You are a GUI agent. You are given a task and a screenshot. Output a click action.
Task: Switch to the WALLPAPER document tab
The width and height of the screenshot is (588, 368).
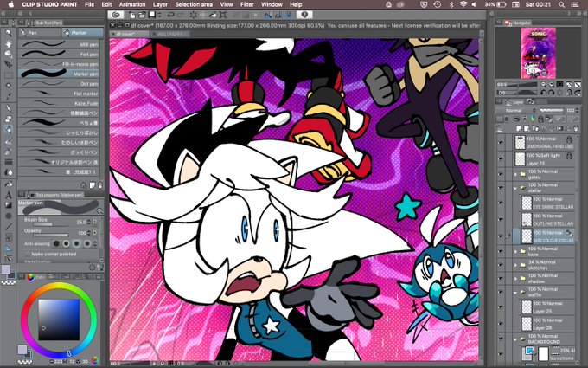[x=169, y=34]
